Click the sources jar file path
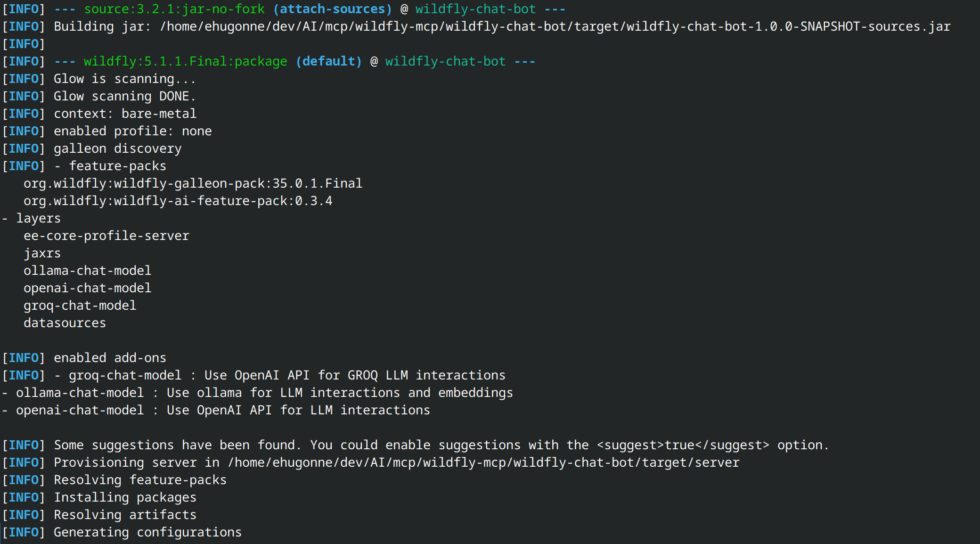Screen dimensions: 980x544 [555, 27]
